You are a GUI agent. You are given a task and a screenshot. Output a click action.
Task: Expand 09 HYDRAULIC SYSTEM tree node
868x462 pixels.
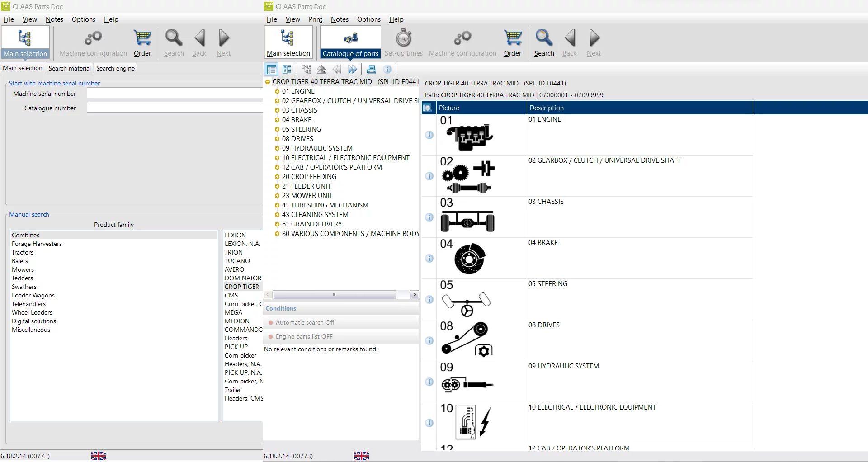tap(277, 148)
